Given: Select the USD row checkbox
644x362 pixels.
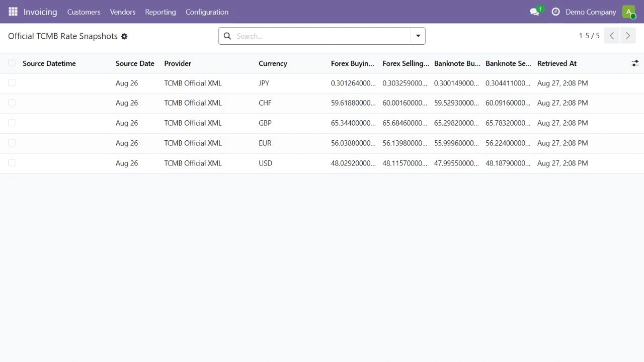Looking at the screenshot, I should coord(12,163).
